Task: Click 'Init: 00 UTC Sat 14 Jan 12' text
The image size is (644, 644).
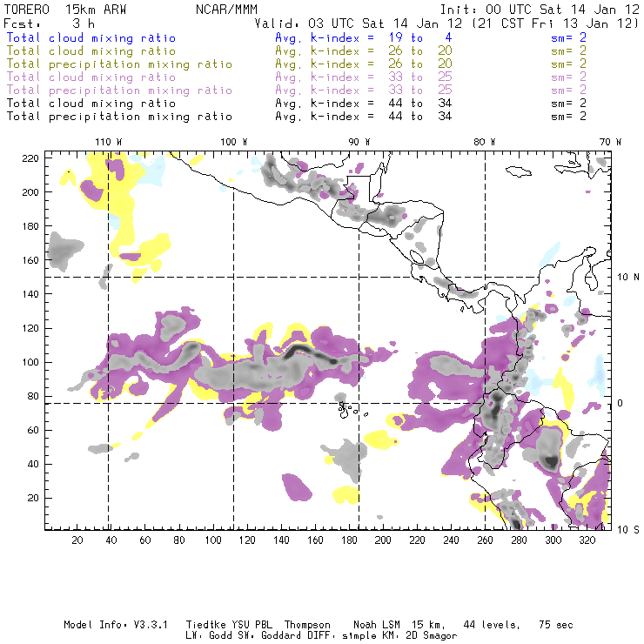Action: point(540,9)
